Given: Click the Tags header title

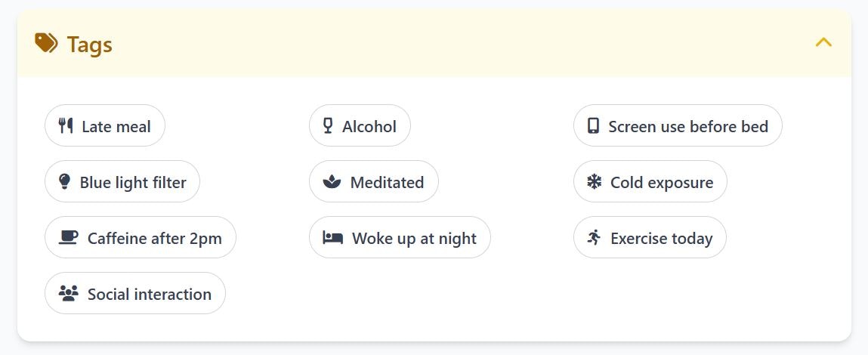Looking at the screenshot, I should pos(90,45).
